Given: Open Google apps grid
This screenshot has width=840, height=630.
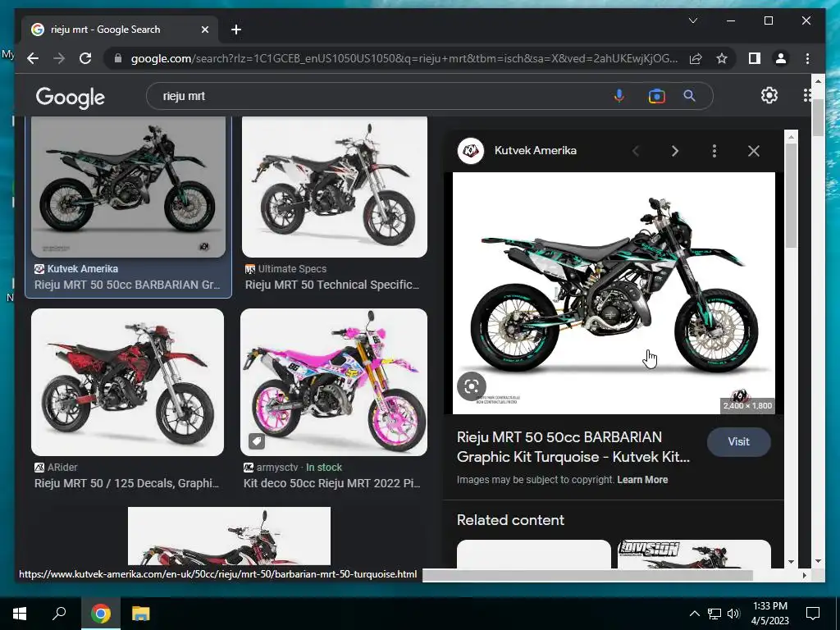Looking at the screenshot, I should tap(807, 95).
